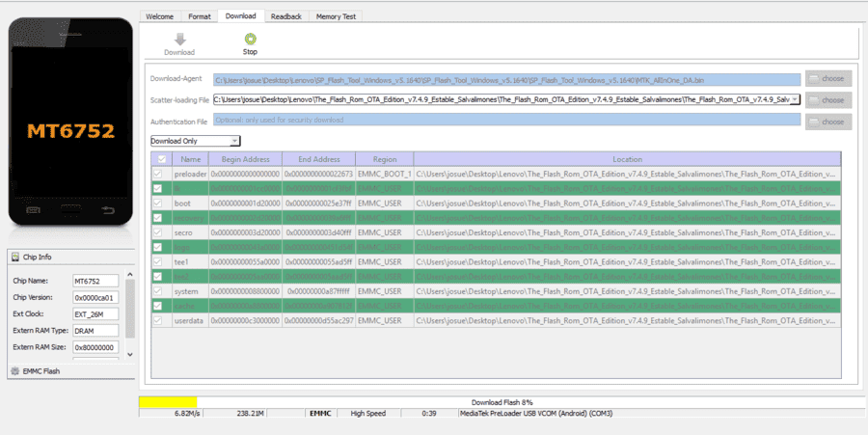This screenshot has width=868, height=435.
Task: Sort by the Name column header
Action: pyautogui.click(x=190, y=159)
